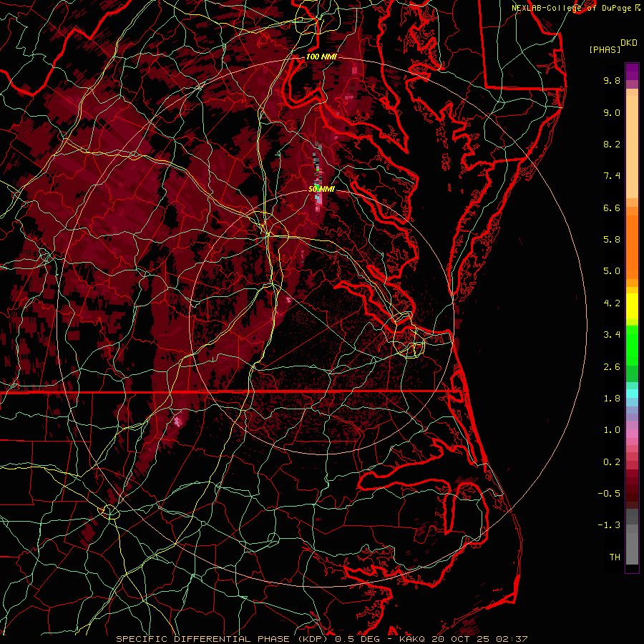Click the 100 NMI range ring label

pos(321,57)
